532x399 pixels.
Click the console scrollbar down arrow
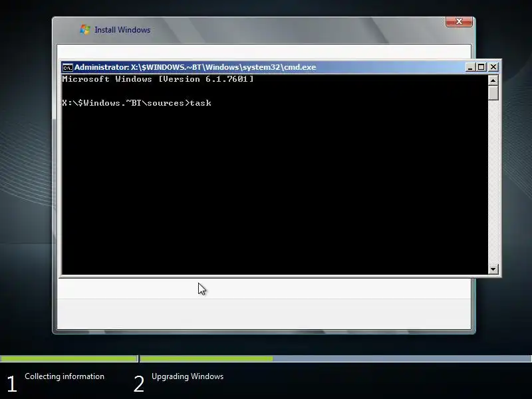(x=493, y=269)
